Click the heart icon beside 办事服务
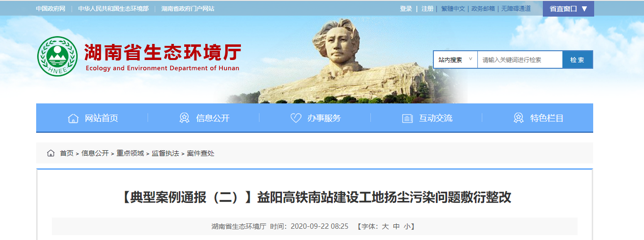This screenshot has height=240, width=644. [x=296, y=118]
